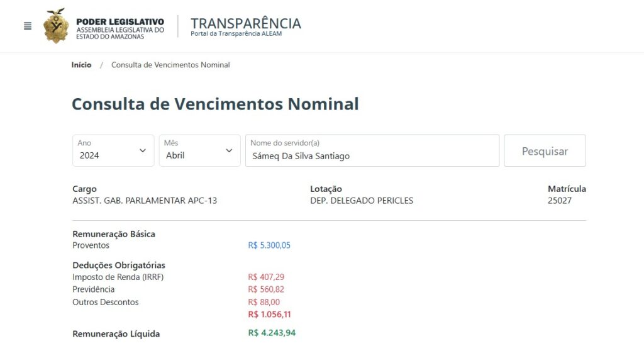This screenshot has width=644, height=353.
Task: Go to Início breadcrumb link
Action: tap(81, 65)
